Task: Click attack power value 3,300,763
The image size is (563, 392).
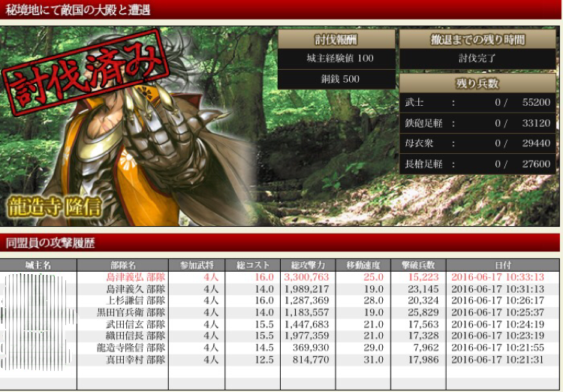Action: (x=306, y=277)
